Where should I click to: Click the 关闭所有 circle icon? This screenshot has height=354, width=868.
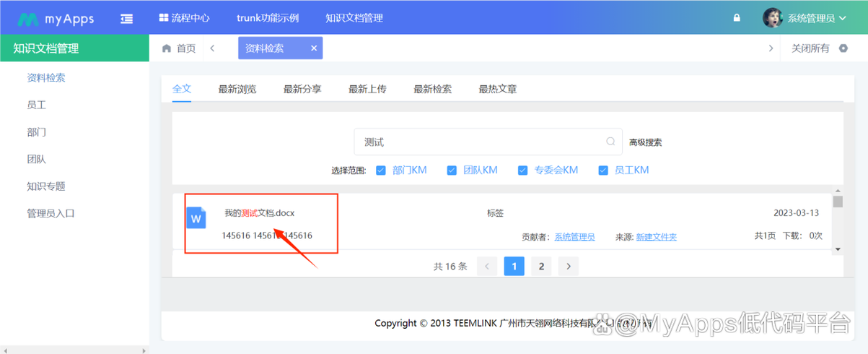coord(842,48)
